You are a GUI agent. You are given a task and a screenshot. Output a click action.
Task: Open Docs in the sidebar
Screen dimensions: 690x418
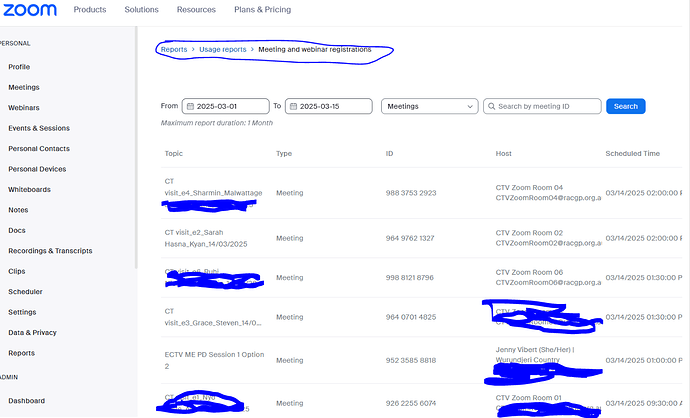tap(17, 231)
